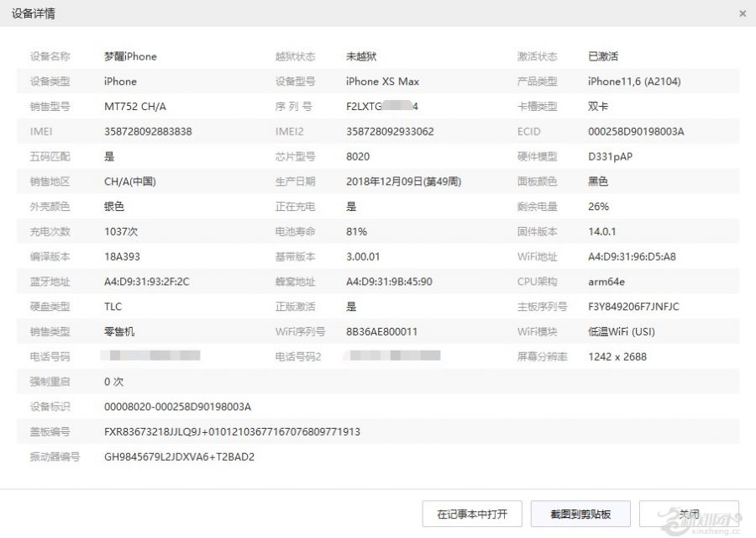Select Bluetooth address A4:D9:31:93:2F:2C
Viewport: 756px width, 538px height.
[146, 282]
